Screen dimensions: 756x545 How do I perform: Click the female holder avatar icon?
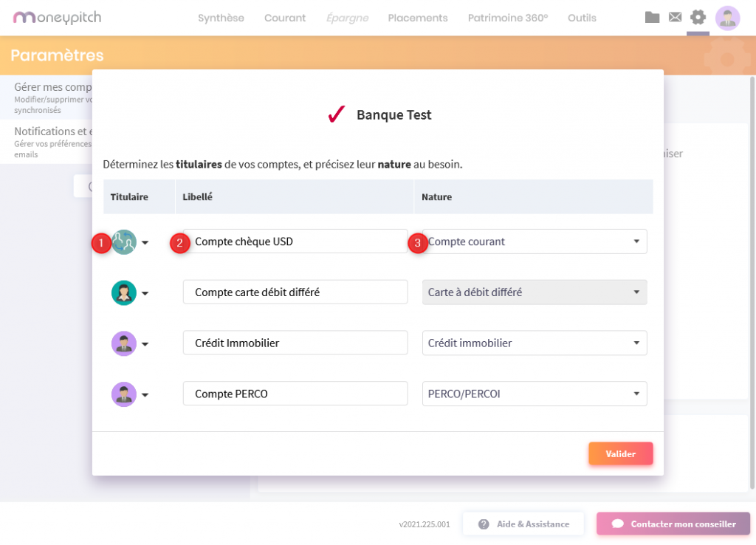point(124,293)
